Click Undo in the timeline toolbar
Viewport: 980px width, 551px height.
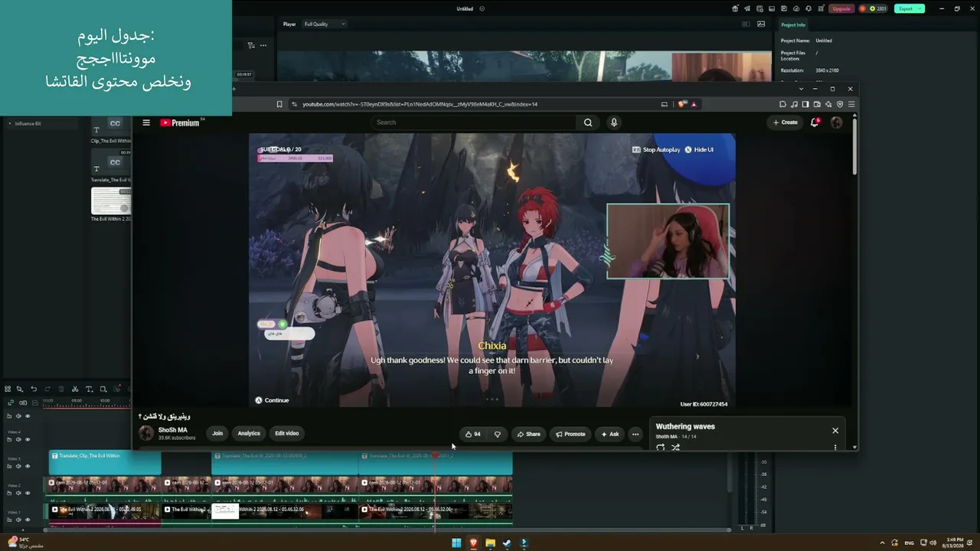(x=34, y=389)
